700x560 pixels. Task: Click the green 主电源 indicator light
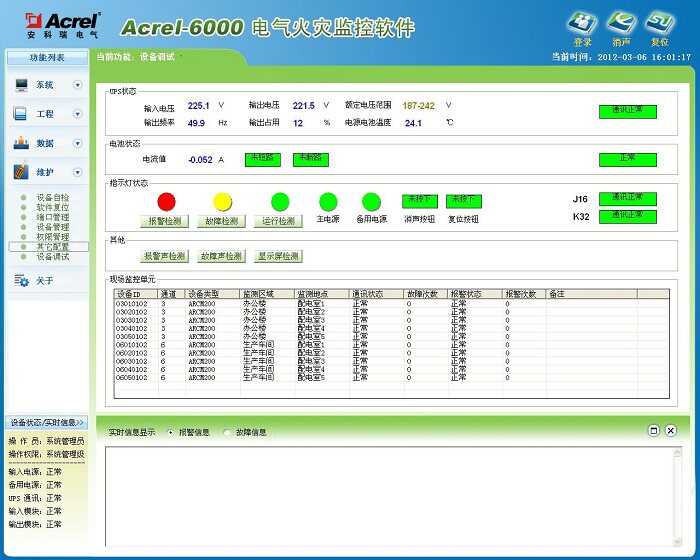[328, 201]
